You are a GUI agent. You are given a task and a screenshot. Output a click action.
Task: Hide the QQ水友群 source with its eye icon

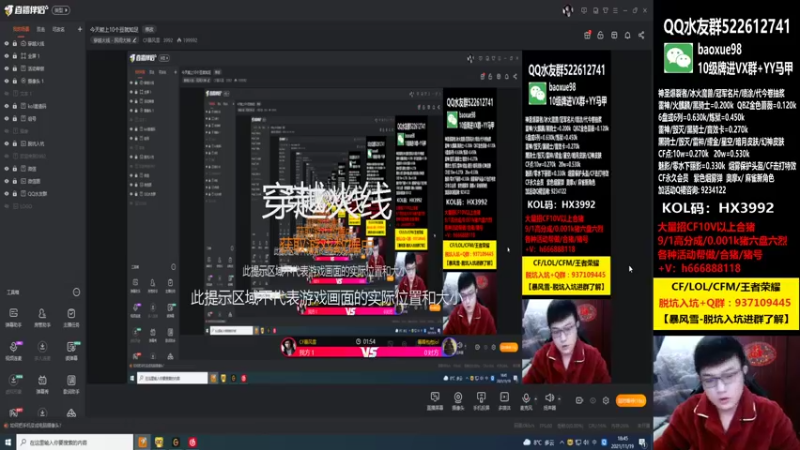[7, 193]
